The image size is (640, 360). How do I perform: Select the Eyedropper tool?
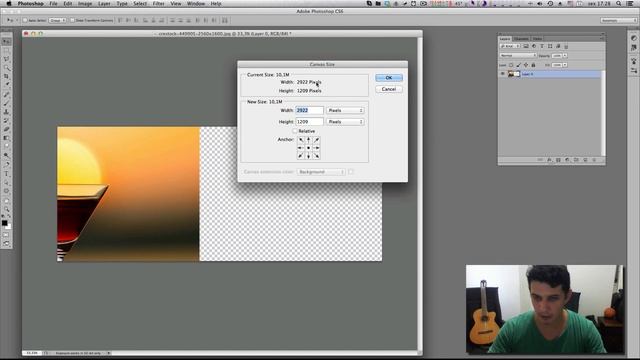(6, 85)
